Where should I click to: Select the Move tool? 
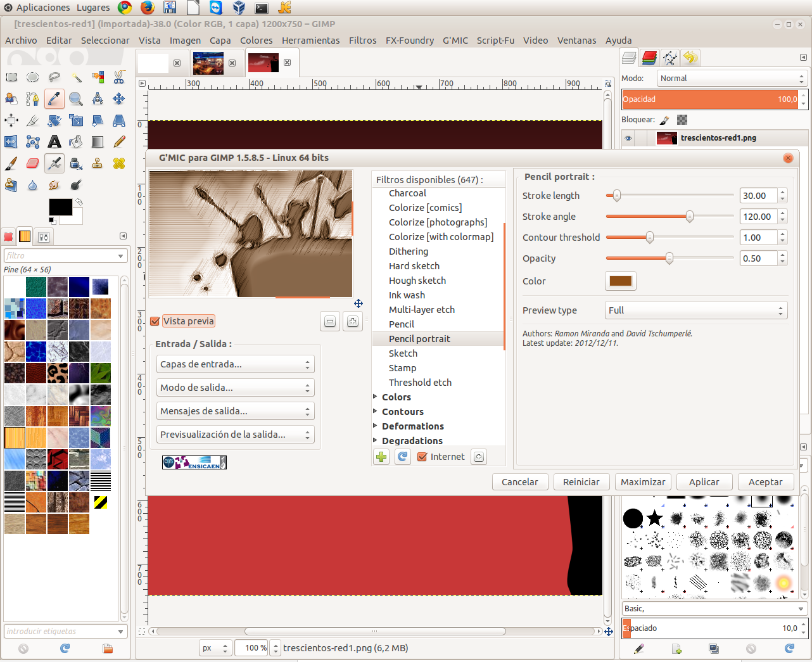[x=119, y=99]
